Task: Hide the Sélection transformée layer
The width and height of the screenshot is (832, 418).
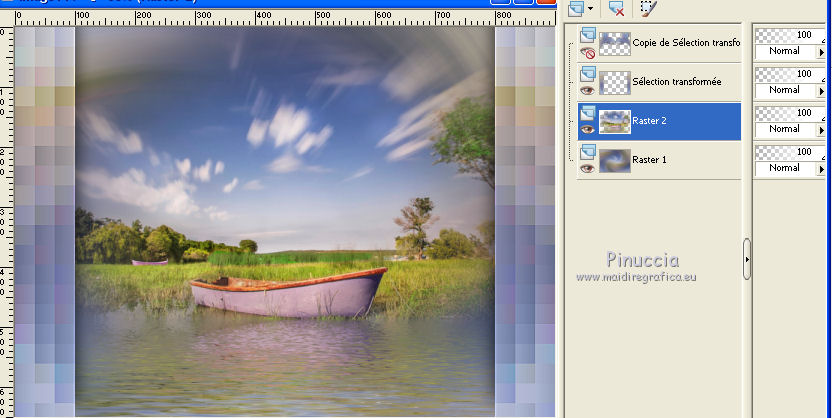Action: (x=587, y=90)
